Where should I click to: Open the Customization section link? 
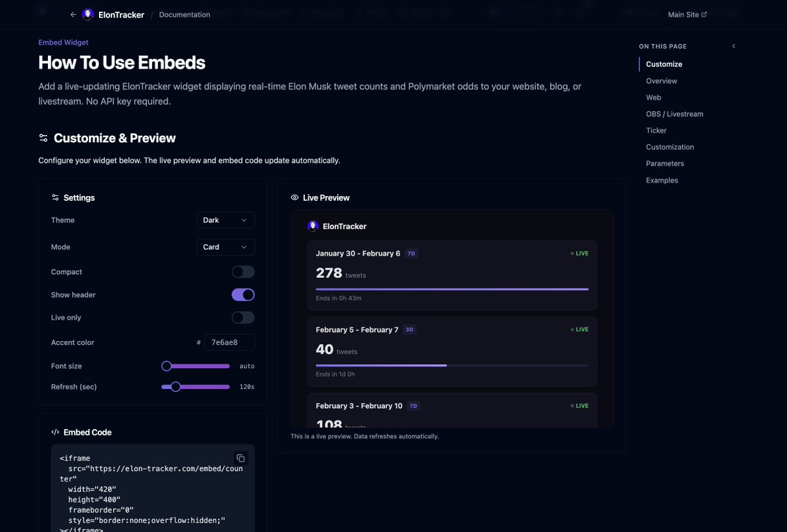pyautogui.click(x=670, y=147)
